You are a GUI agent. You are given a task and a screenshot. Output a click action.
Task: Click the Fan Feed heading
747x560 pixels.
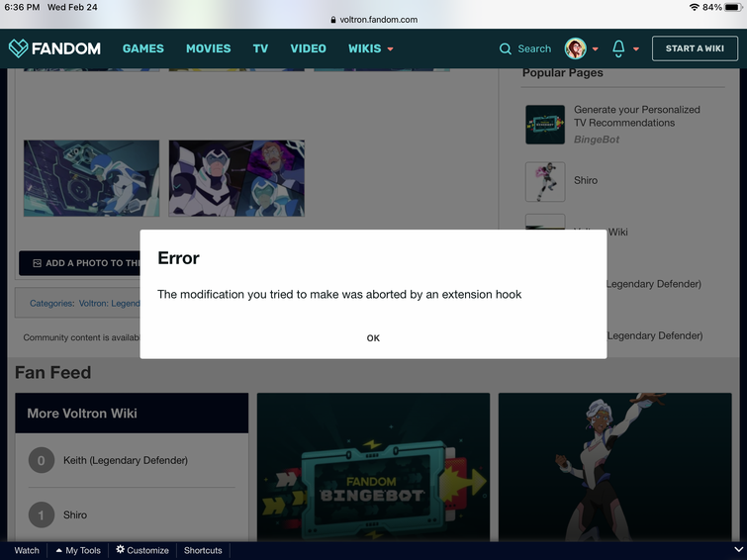52,372
